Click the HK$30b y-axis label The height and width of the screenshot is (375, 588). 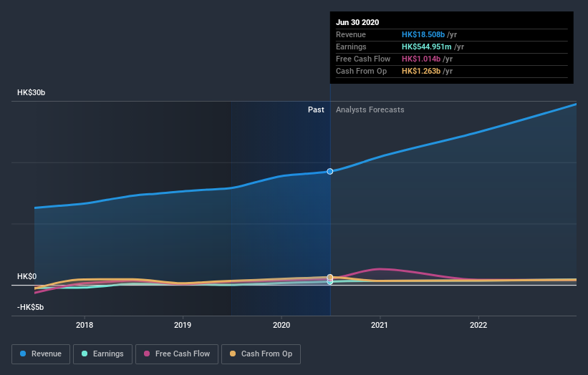click(31, 92)
